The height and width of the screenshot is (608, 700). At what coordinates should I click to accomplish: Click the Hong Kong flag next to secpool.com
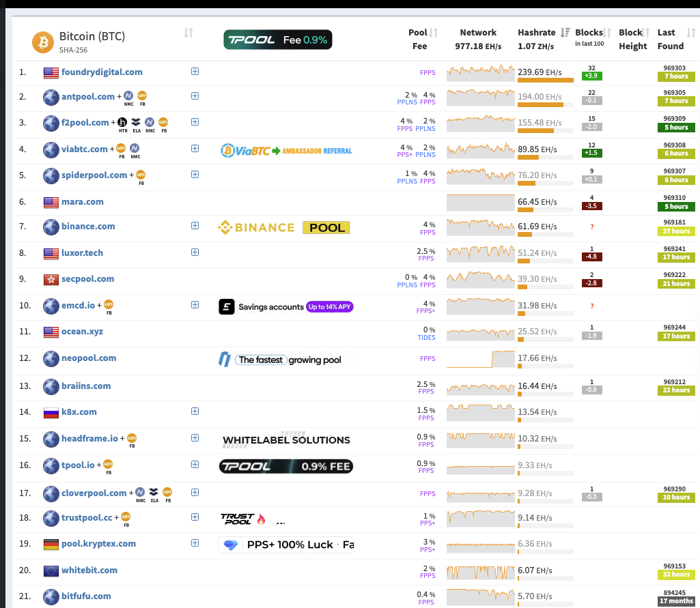click(51, 279)
